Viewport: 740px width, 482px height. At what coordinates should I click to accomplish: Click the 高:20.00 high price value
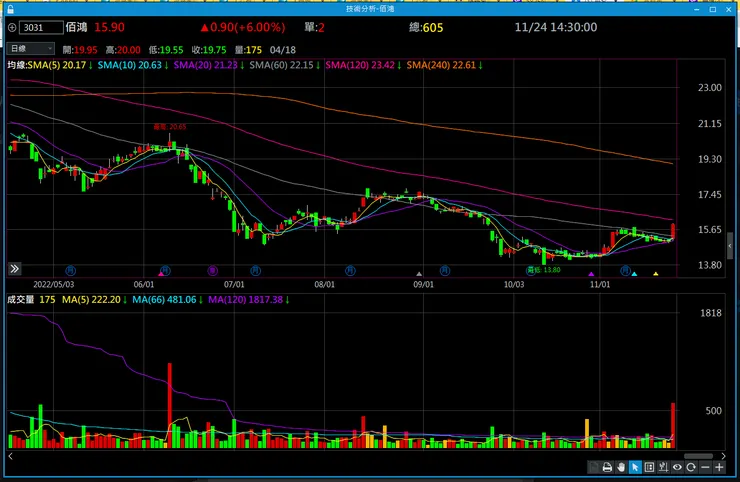pyautogui.click(x=123, y=50)
